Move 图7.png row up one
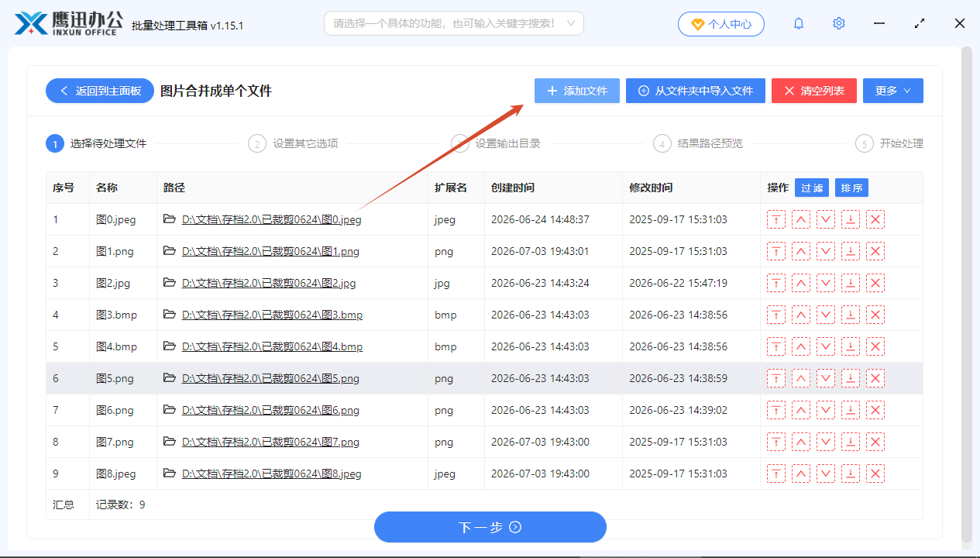 click(801, 442)
